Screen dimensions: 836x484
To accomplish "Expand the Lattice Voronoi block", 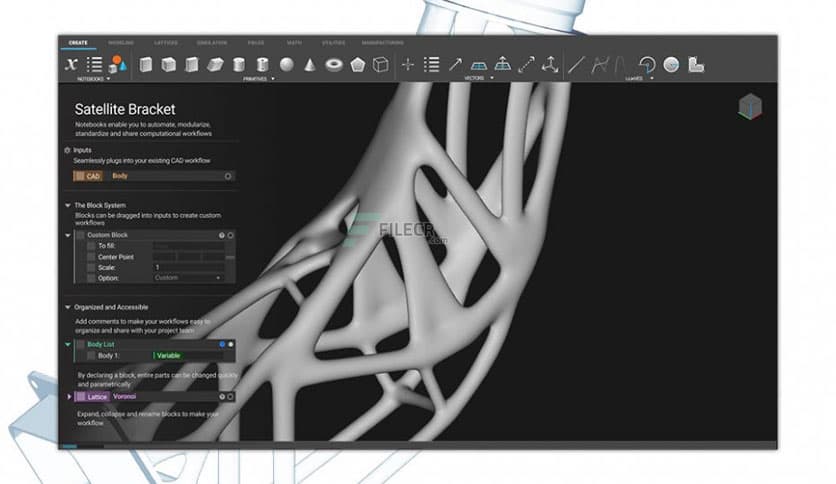I will [69, 397].
